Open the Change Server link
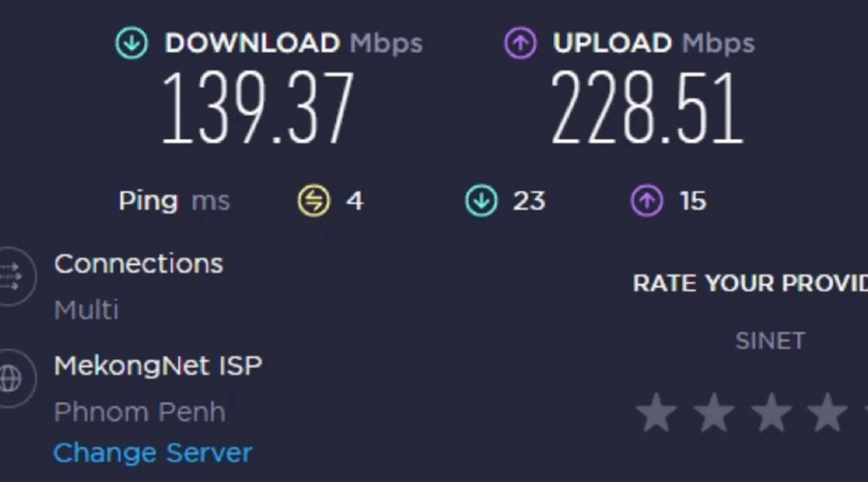868x482 pixels. (152, 453)
